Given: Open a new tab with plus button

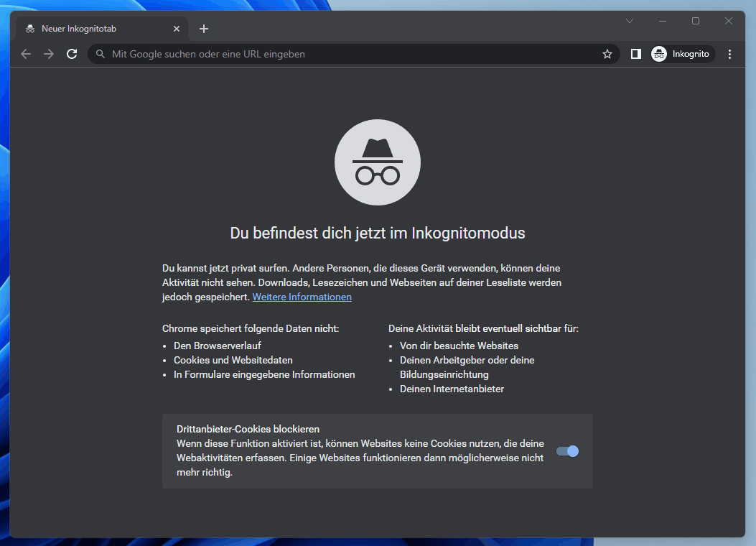Looking at the screenshot, I should 204,29.
